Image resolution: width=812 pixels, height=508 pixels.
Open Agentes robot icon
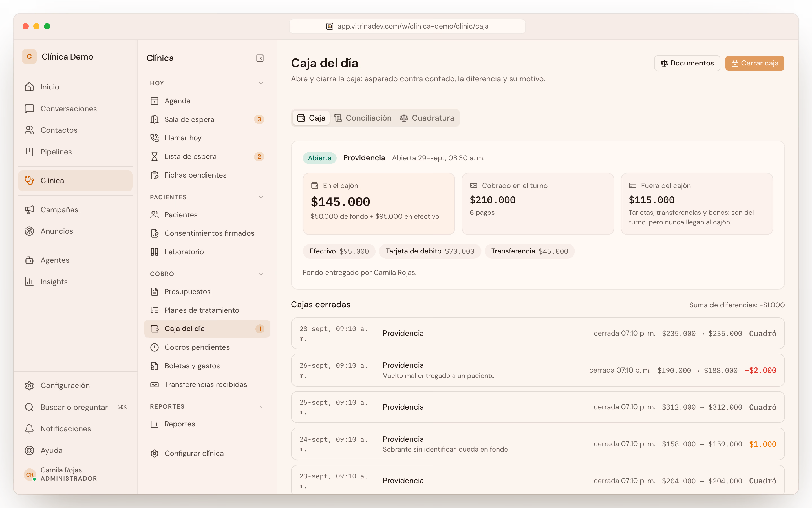click(29, 260)
